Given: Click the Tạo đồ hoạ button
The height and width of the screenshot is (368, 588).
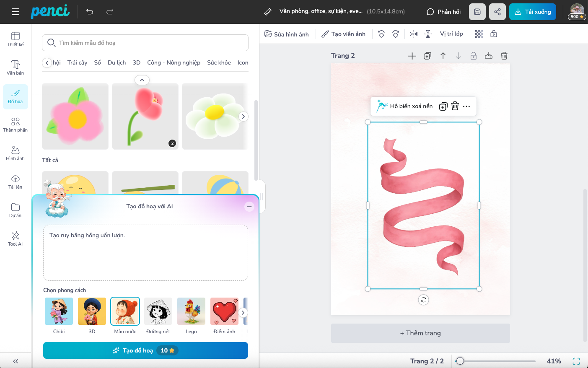Looking at the screenshot, I should pyautogui.click(x=145, y=350).
